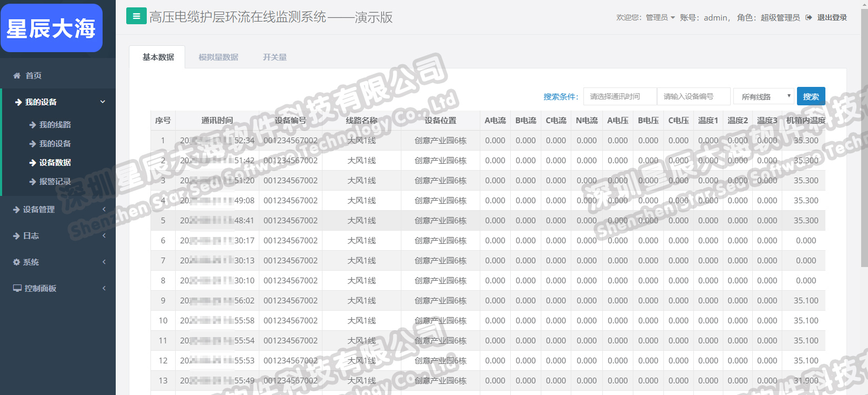This screenshot has width=868, height=395.
Task: Open the 管理员 user dropdown
Action: click(x=660, y=17)
